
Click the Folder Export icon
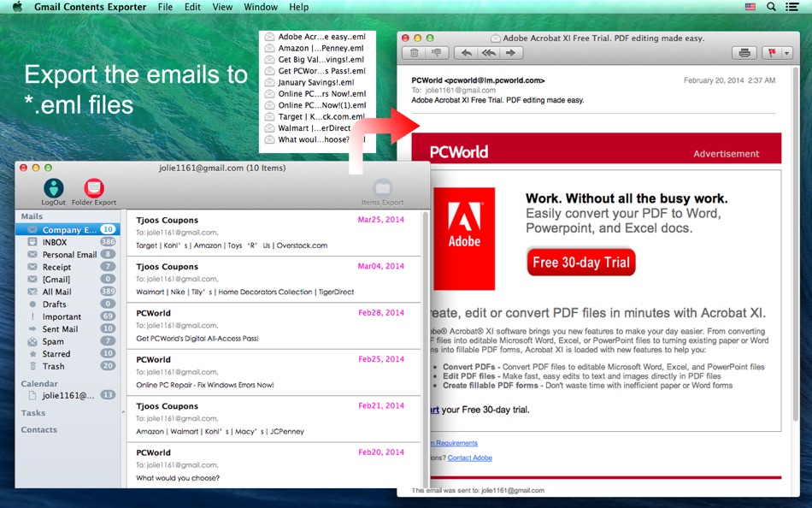(94, 188)
